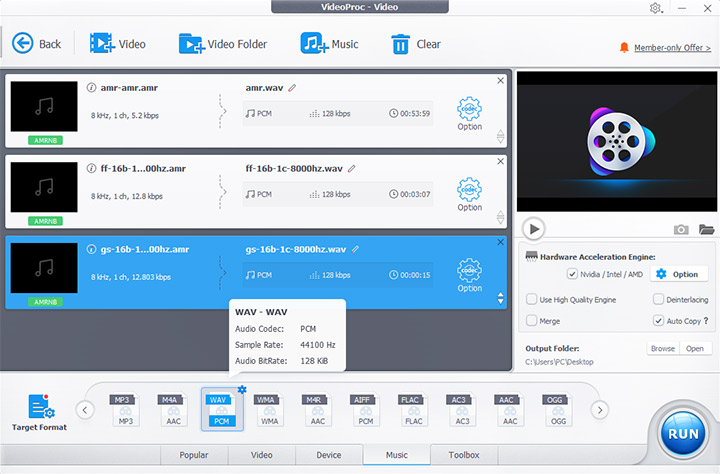Viewport: 720px width, 474px height.
Task: Show info for amr-amr.amr file
Action: [91, 87]
